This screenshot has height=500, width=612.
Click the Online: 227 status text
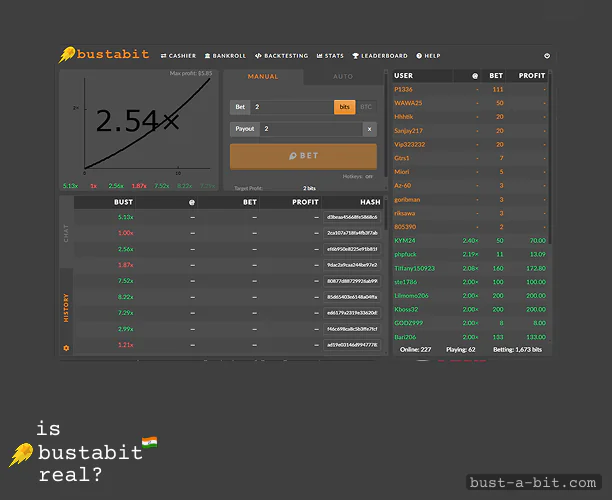coord(416,350)
